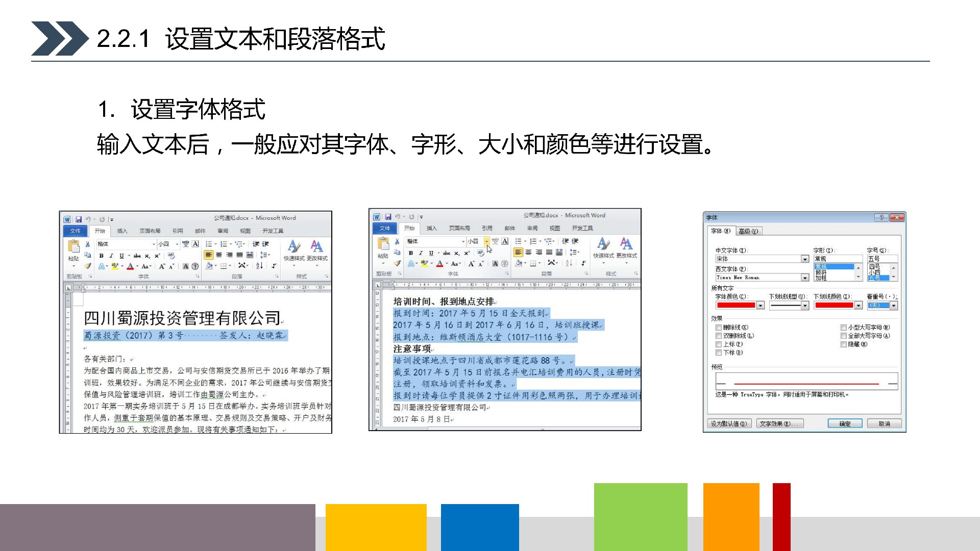Open 页面布局 tab in the middle Word window

point(459,228)
